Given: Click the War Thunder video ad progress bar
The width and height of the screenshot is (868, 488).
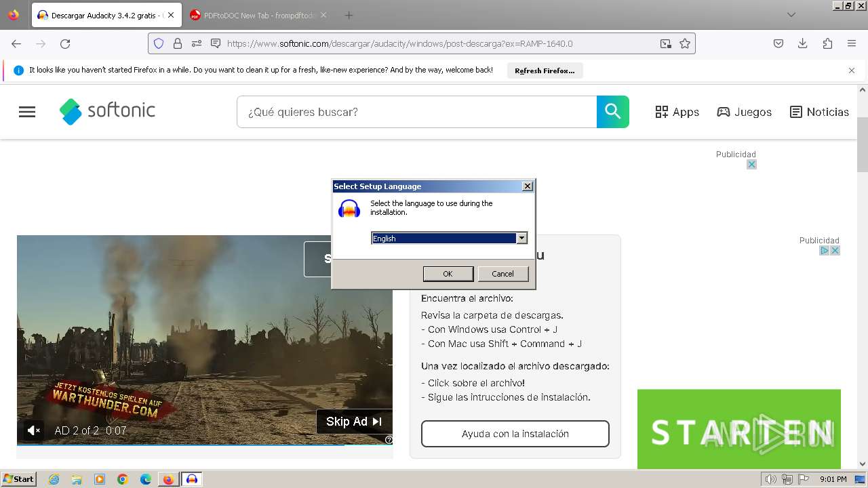Looking at the screenshot, I should click(205, 445).
